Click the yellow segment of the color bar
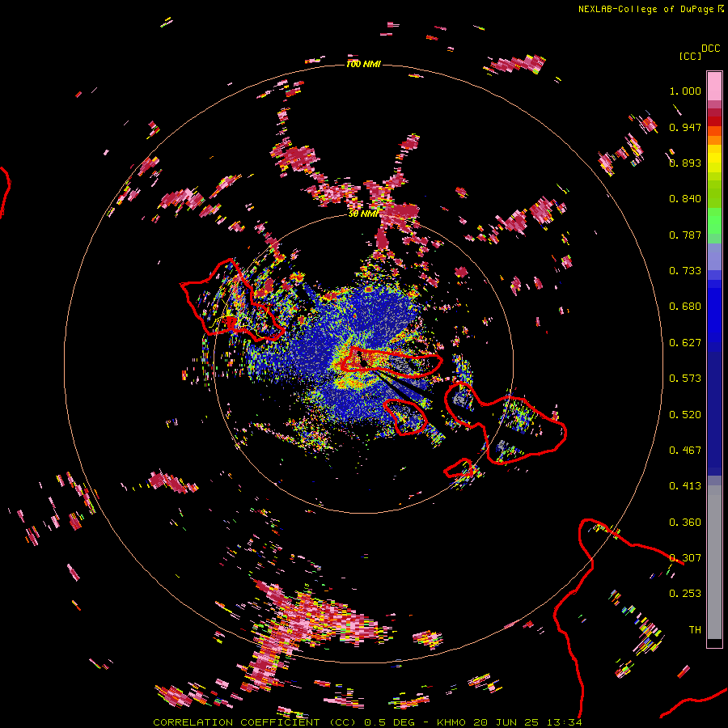Screen dimensions: 728x728 coord(714,159)
